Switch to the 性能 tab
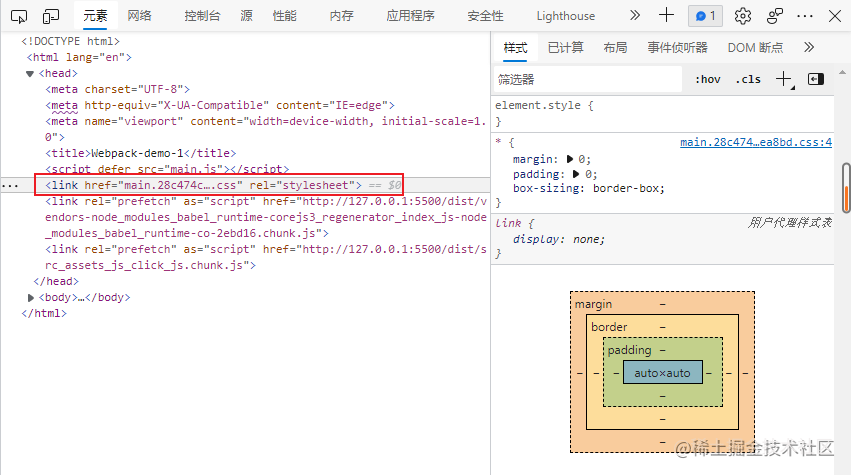 click(x=284, y=16)
